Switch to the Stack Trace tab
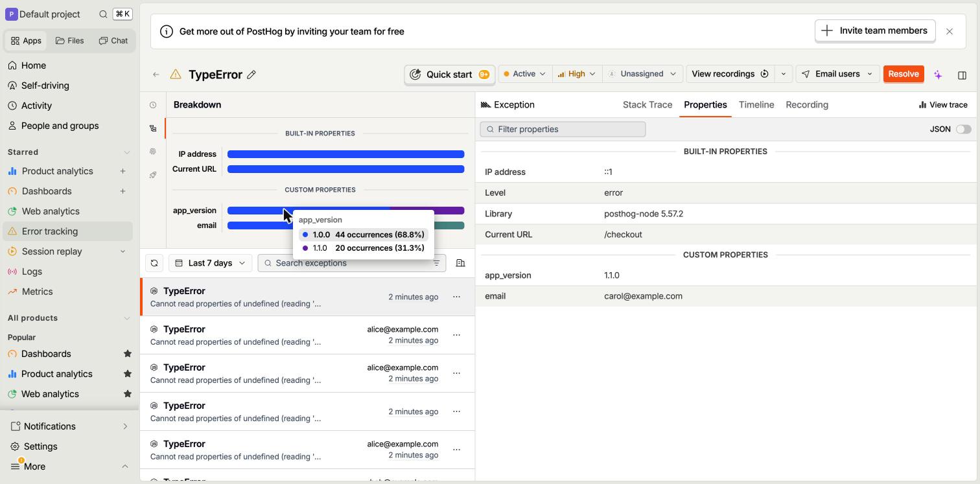Image resolution: width=980 pixels, height=484 pixels. [x=647, y=105]
